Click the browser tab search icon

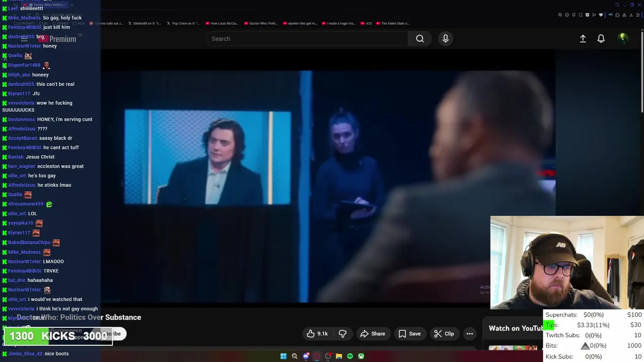[x=617, y=5]
